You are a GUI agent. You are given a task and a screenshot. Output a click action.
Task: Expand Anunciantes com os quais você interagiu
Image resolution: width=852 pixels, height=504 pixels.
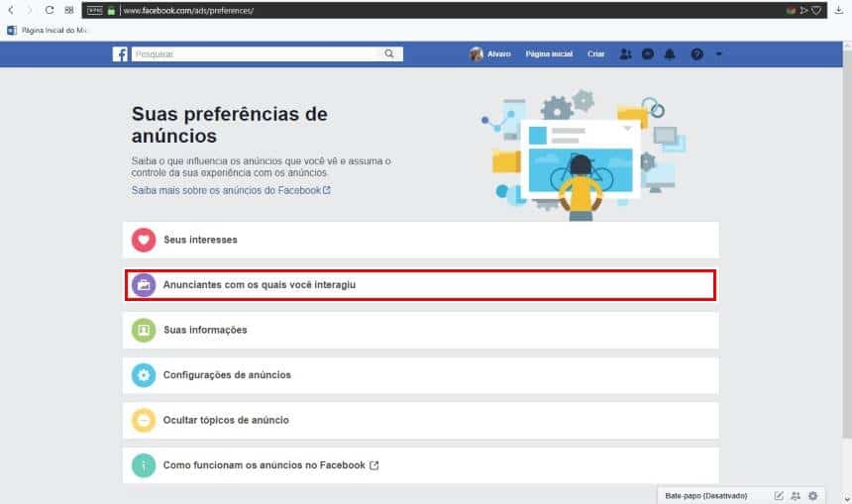(421, 284)
